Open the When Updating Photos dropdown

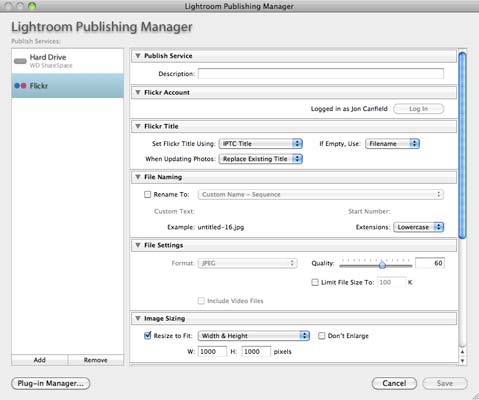point(261,159)
